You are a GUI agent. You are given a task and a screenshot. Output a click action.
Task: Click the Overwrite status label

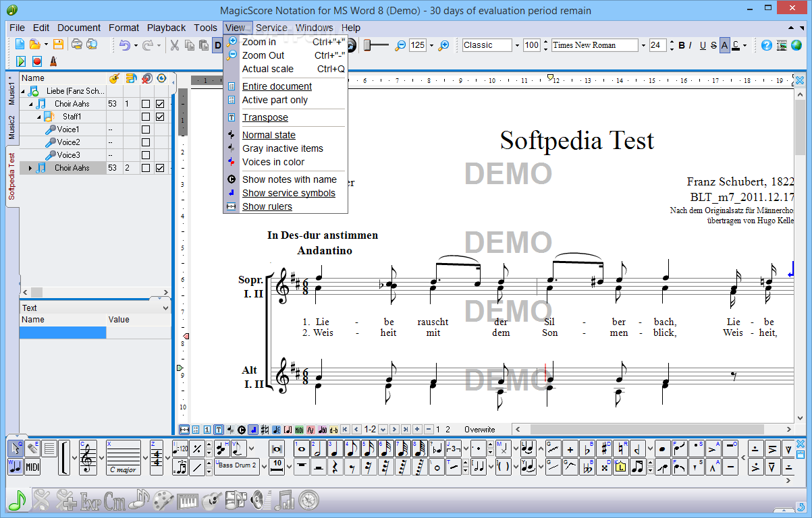tap(479, 430)
